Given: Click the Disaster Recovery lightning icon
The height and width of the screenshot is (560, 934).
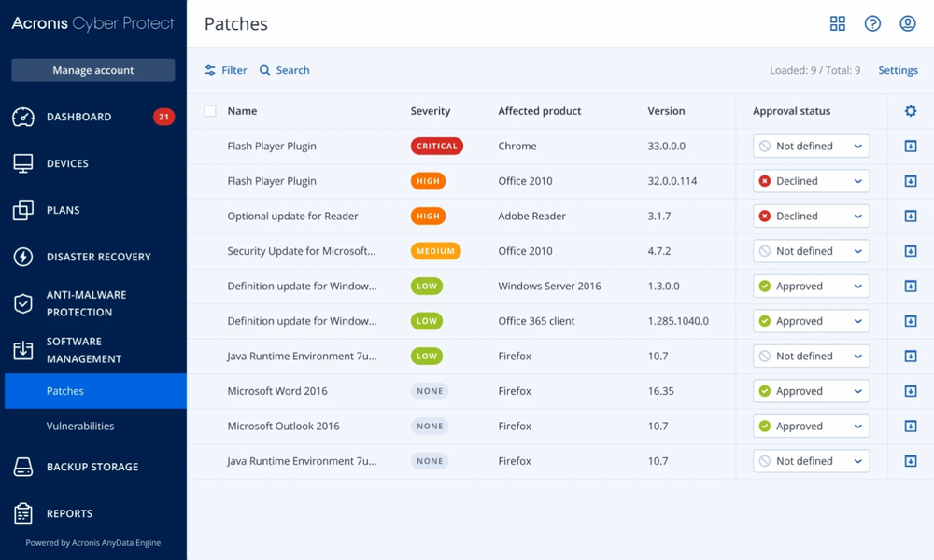Looking at the screenshot, I should (x=23, y=257).
